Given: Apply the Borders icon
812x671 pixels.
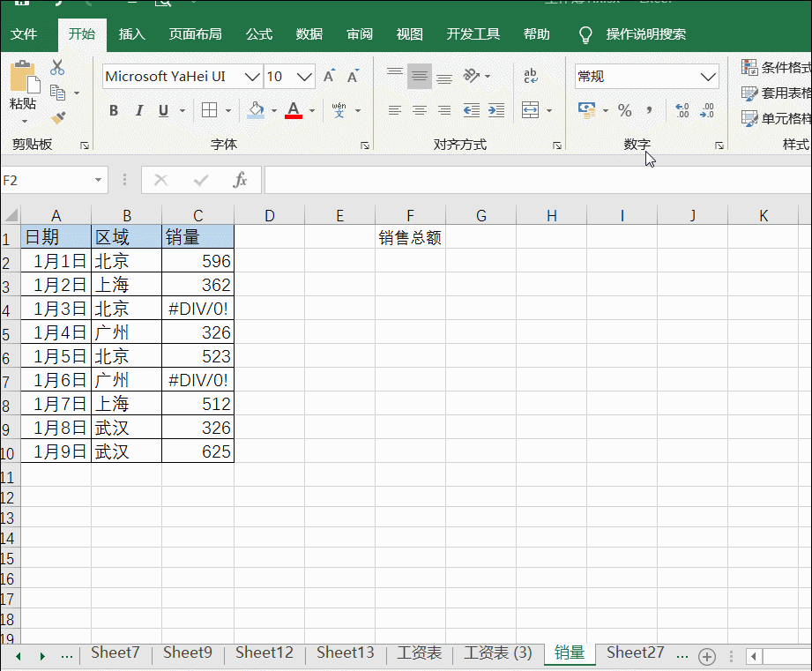Looking at the screenshot, I should (x=209, y=109).
